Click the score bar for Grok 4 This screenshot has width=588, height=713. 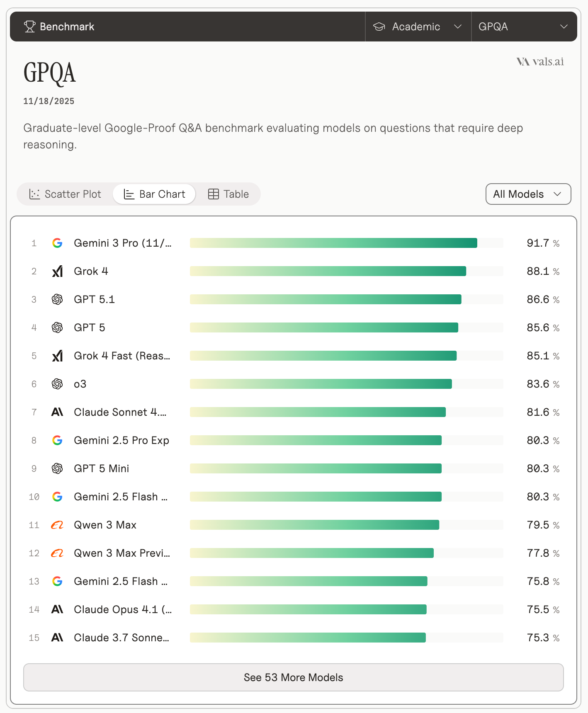(x=328, y=271)
